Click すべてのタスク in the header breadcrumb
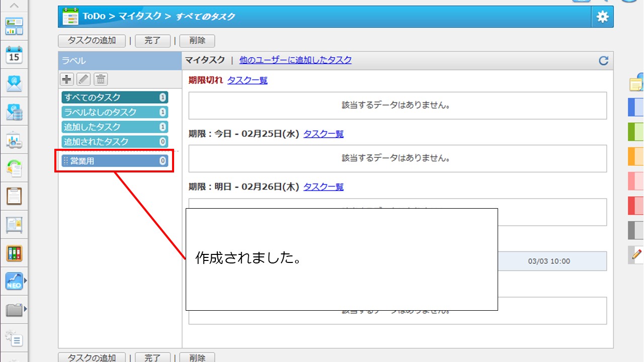Image resolution: width=644 pixels, height=362 pixels. click(x=205, y=17)
